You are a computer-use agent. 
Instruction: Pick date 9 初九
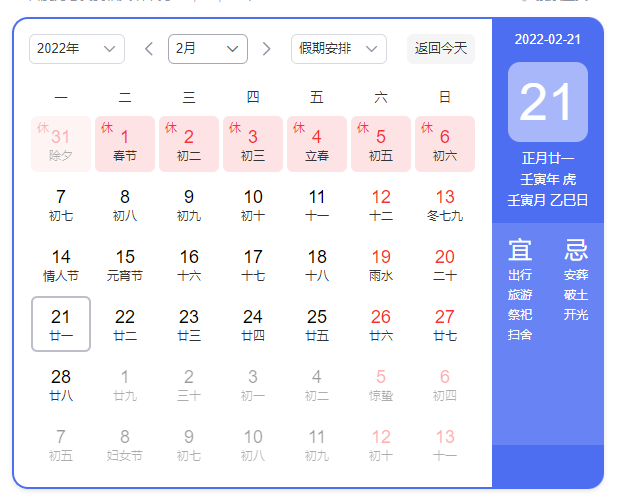(189, 204)
